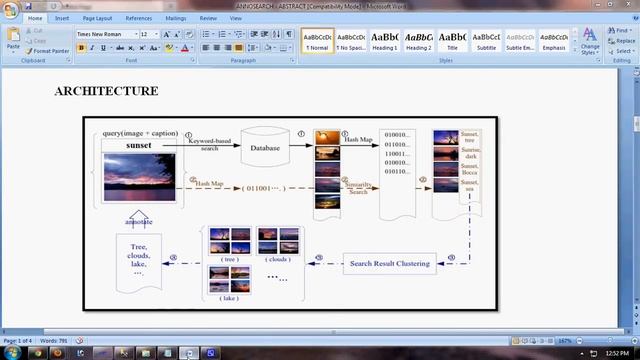Viewport: 640px width, 360px height.
Task: Click the Paste button
Action: tap(13, 40)
